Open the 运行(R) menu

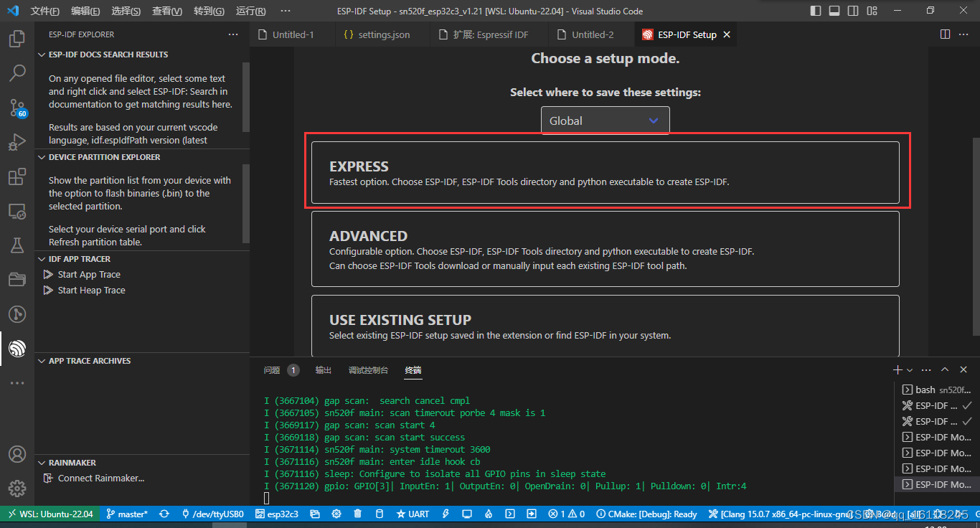(250, 11)
